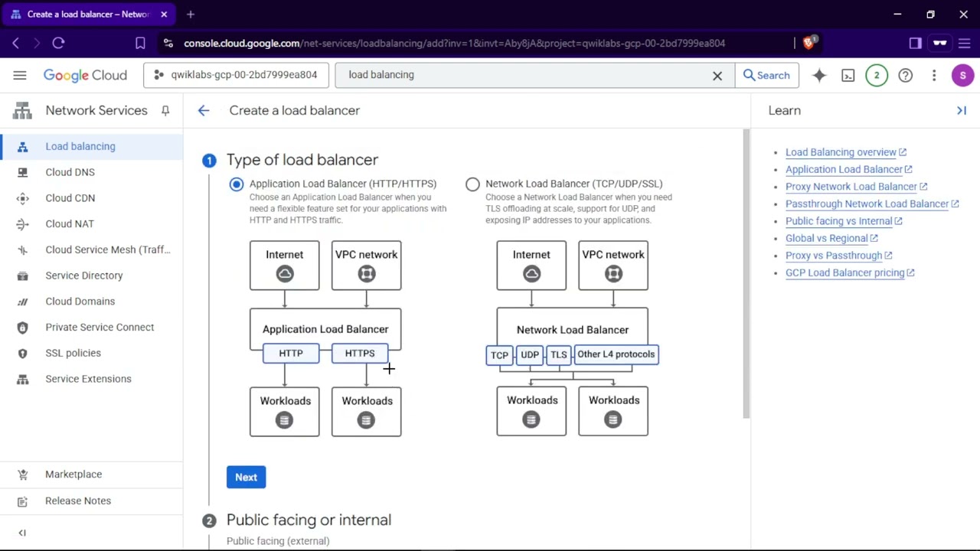Viewport: 980px width, 551px height.
Task: Go back using the arrow beside Create a load balancer
Action: tap(204, 111)
